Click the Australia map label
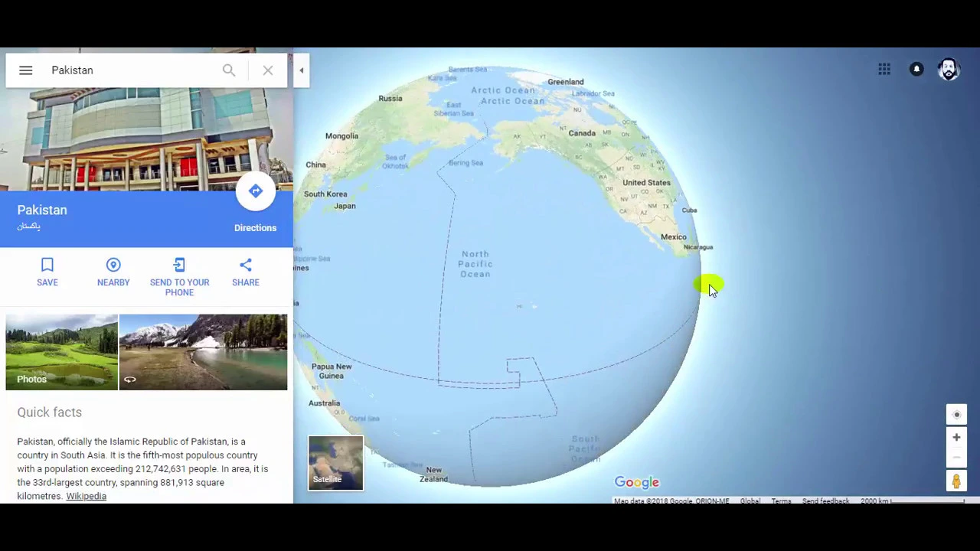This screenshot has height=551, width=980. click(324, 403)
